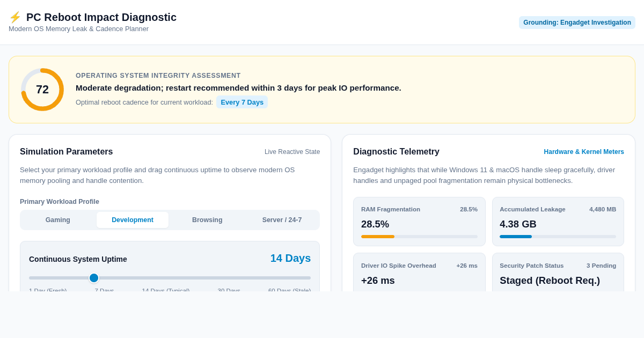644x338 pixels.
Task: Click the Continuous System Uptime label
Action: (x=78, y=259)
